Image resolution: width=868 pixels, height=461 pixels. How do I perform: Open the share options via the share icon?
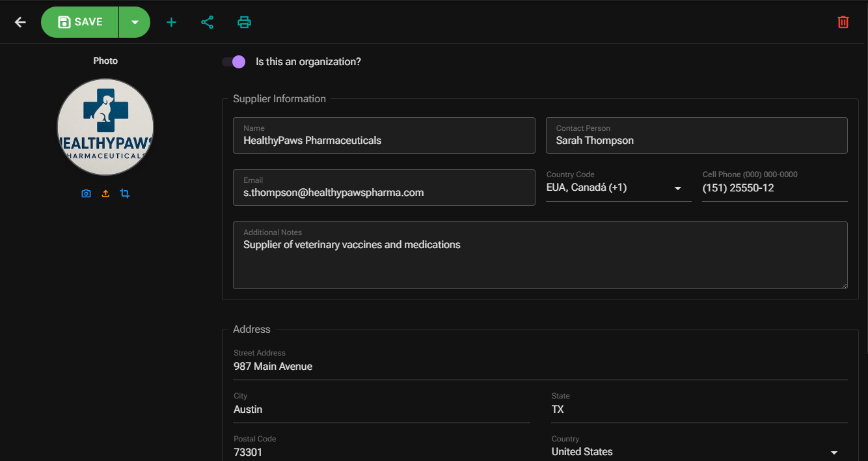pyautogui.click(x=208, y=21)
